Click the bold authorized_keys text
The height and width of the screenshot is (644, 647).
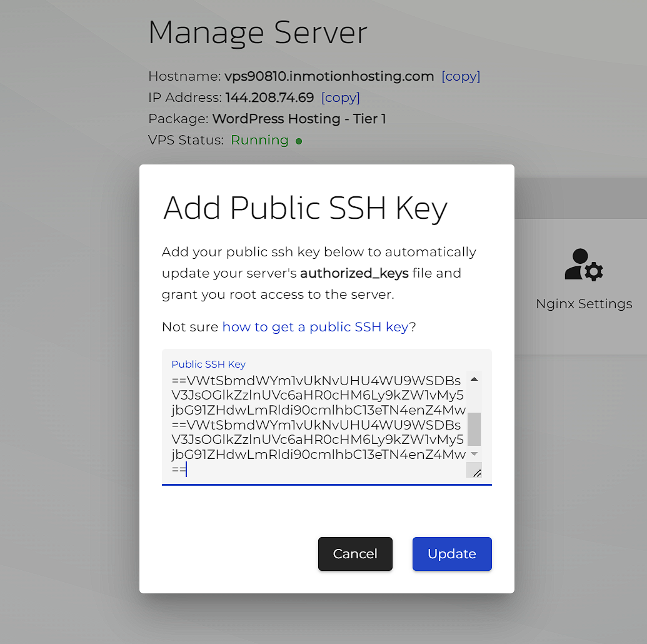click(x=354, y=273)
